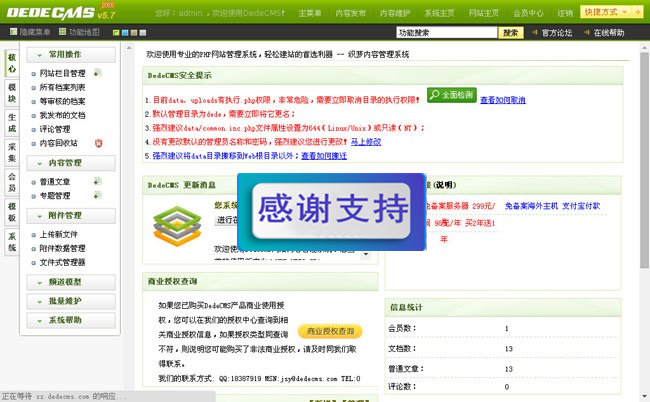Click the red shield icon beside 内容回收站
This screenshot has height=402, width=650.
click(x=98, y=143)
